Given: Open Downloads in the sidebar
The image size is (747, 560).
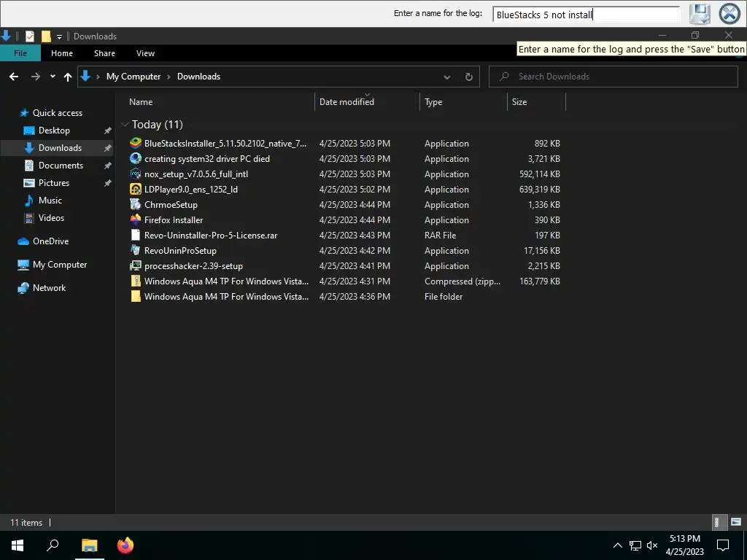Looking at the screenshot, I should [x=60, y=148].
